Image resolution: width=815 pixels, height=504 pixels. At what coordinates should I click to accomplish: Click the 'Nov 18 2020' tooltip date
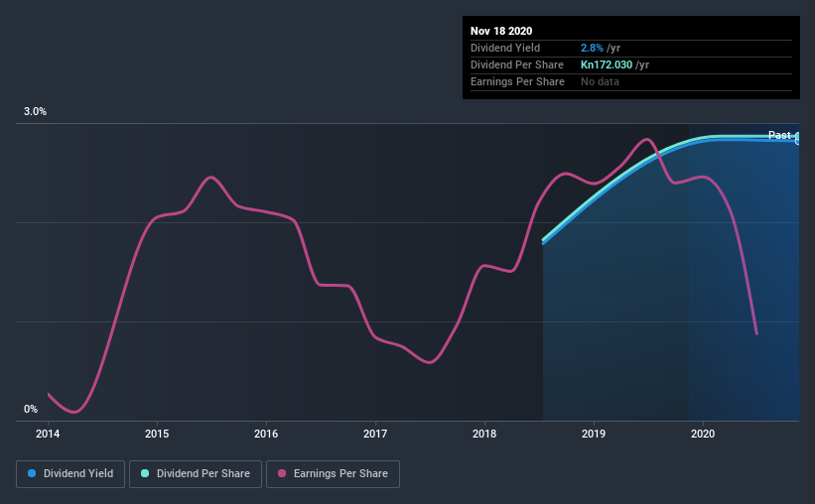point(501,31)
